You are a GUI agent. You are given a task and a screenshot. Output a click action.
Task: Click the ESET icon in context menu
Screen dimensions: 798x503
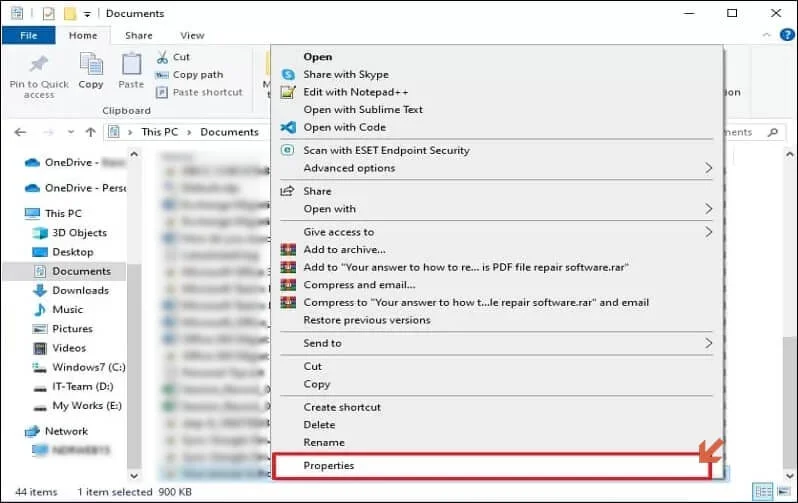288,150
